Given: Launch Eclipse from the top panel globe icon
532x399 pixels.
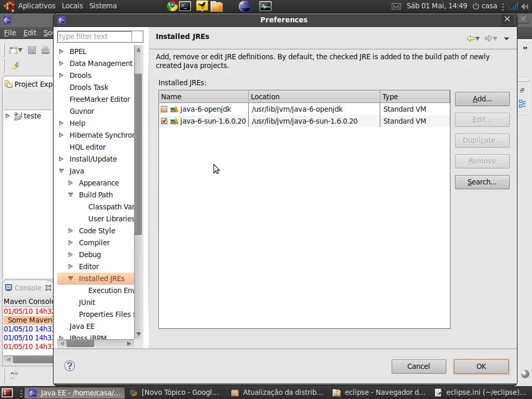Looking at the screenshot, I should [x=244, y=6].
